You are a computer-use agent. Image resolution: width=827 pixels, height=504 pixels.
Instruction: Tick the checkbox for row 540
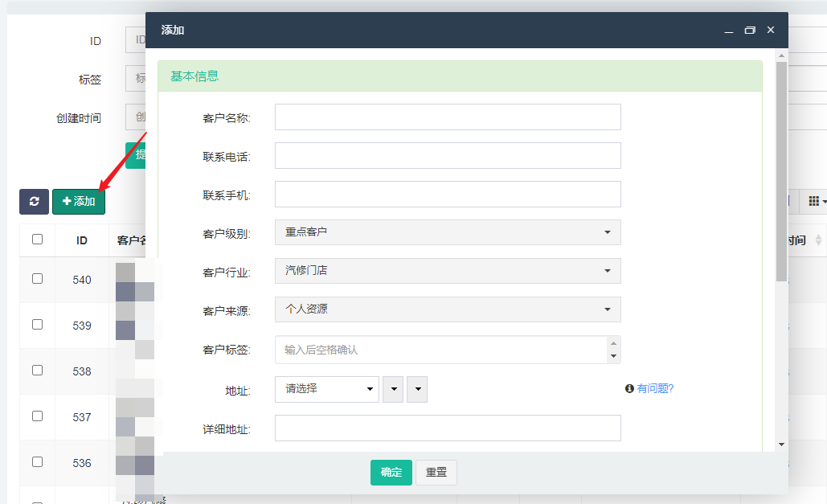37,279
